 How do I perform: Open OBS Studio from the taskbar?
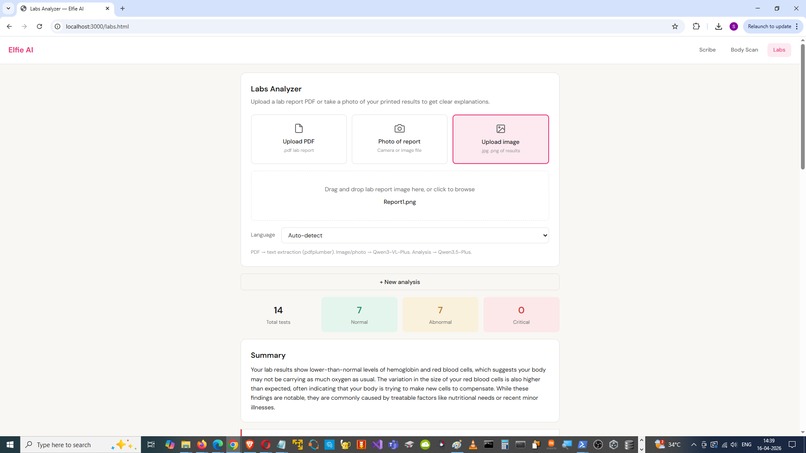tap(598, 444)
